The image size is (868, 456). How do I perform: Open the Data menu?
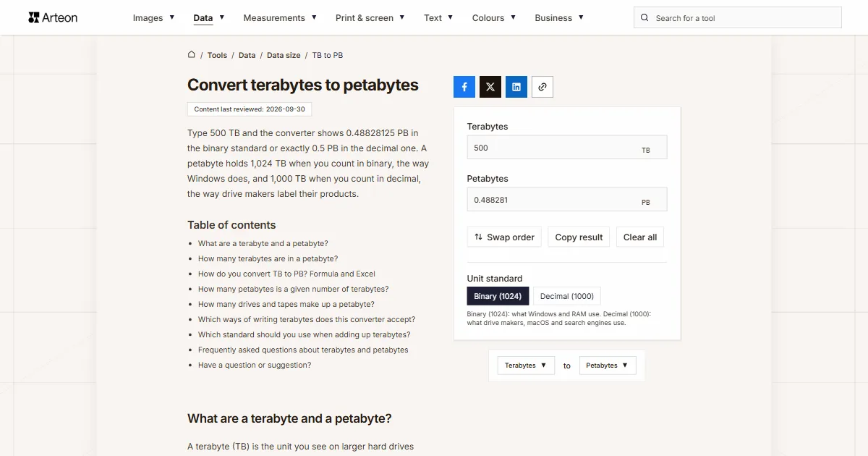[209, 18]
